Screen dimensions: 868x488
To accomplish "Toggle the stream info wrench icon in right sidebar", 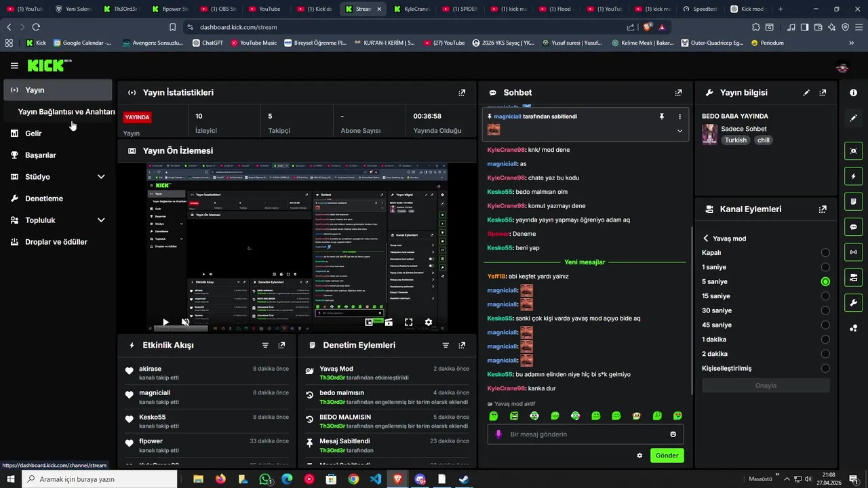I will click(x=853, y=302).
